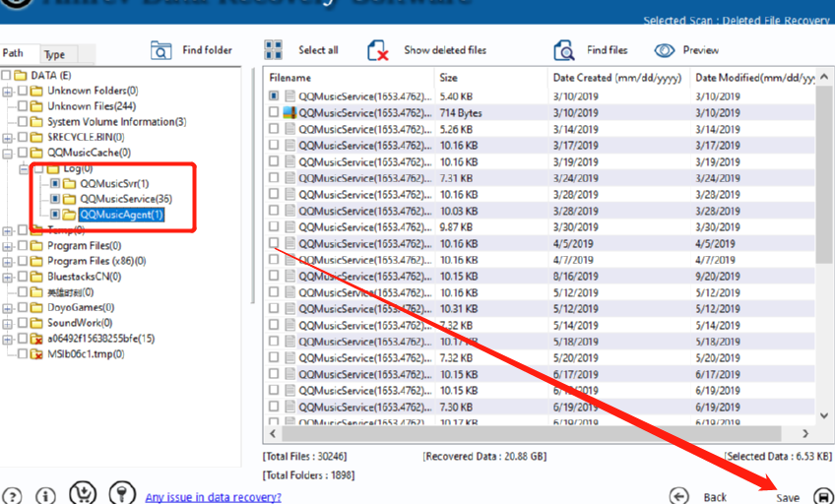Viewport: 835px width, 504px height.
Task: Expand the DoyoGames(0) node
Action: click(x=8, y=307)
